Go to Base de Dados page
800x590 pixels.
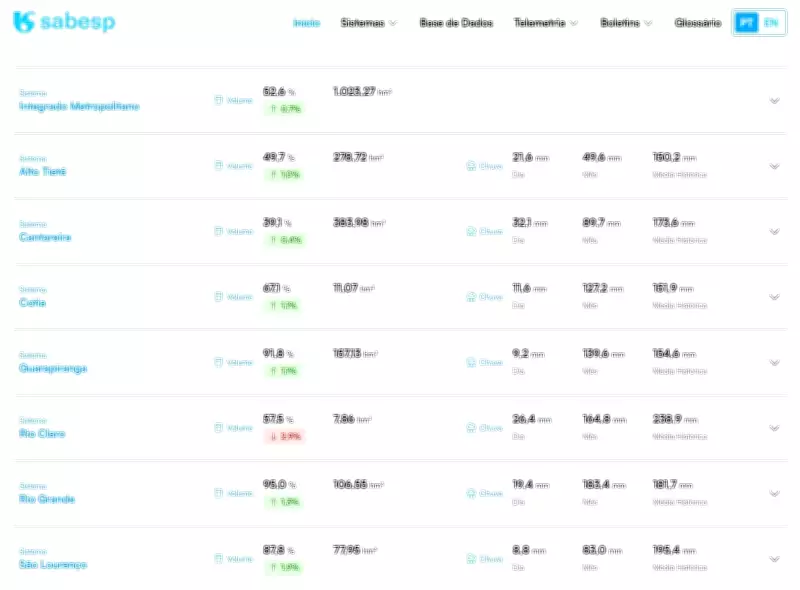click(456, 22)
